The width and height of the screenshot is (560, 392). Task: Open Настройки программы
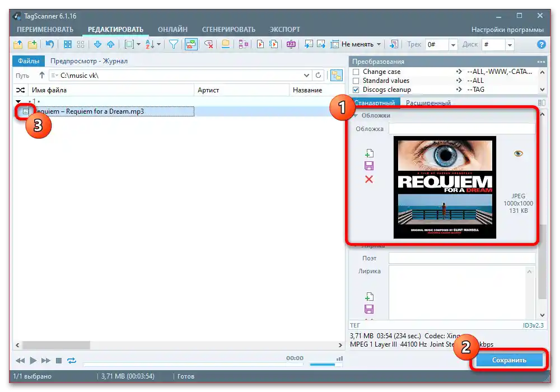(507, 30)
